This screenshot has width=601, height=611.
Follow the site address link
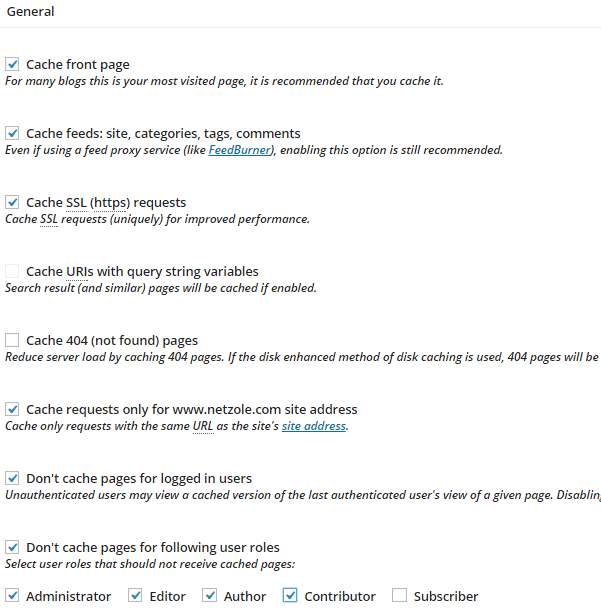313,426
